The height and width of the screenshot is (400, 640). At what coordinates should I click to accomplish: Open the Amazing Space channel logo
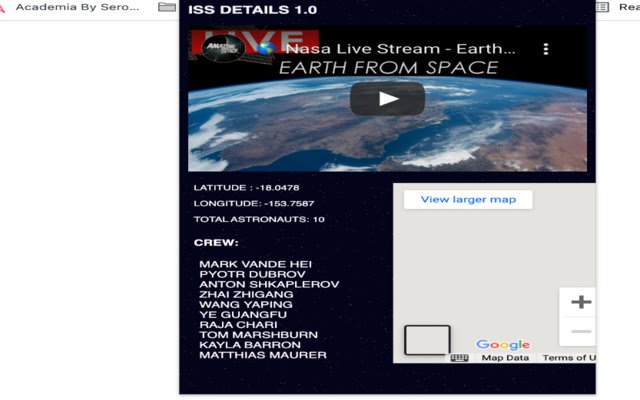[223, 48]
